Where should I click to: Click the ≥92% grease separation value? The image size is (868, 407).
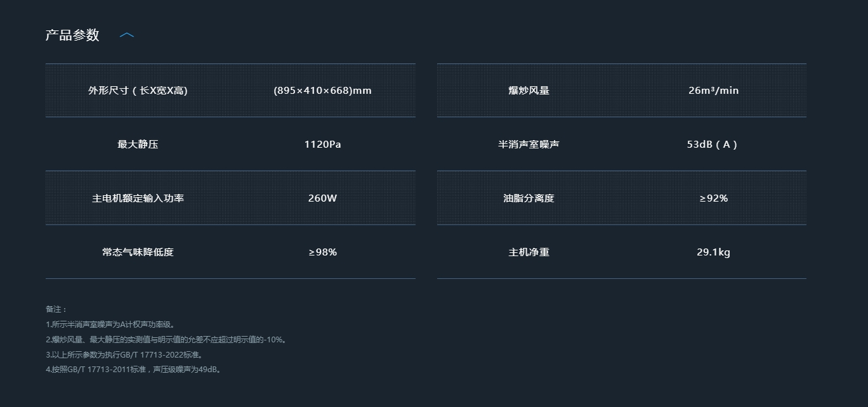coord(713,198)
